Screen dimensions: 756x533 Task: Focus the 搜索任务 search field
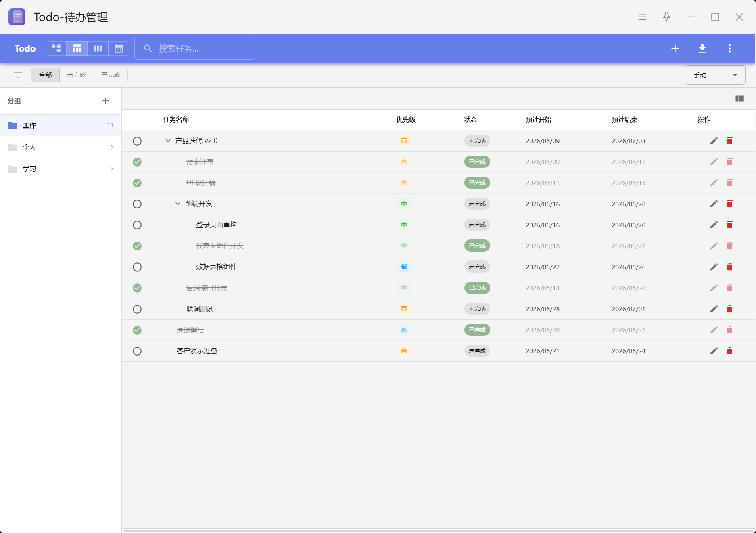click(x=195, y=48)
